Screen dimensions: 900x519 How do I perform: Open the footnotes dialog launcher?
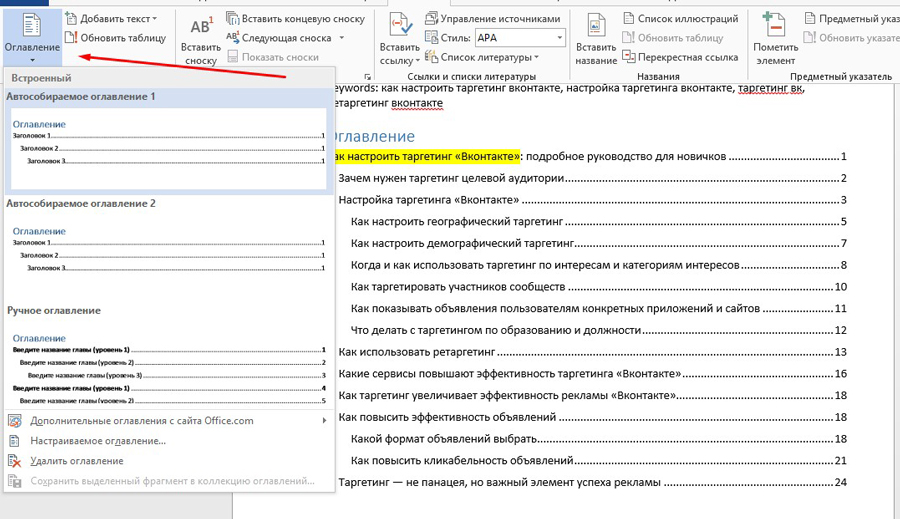(367, 76)
